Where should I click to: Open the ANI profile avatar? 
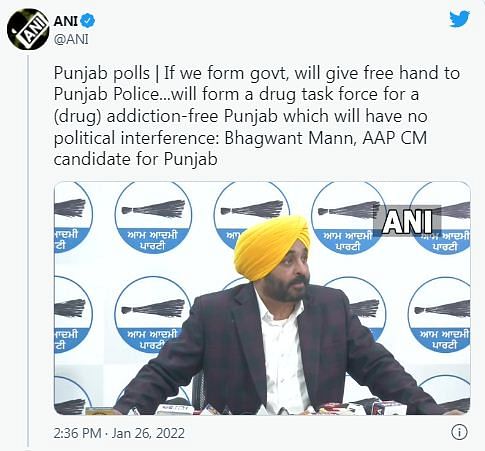tap(28, 29)
